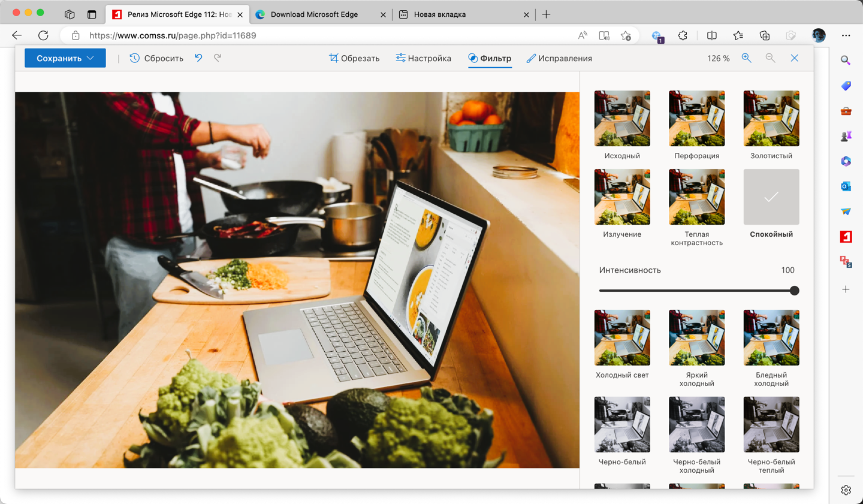Click the Интенсивность slider handle
863x504 pixels.
tap(795, 291)
